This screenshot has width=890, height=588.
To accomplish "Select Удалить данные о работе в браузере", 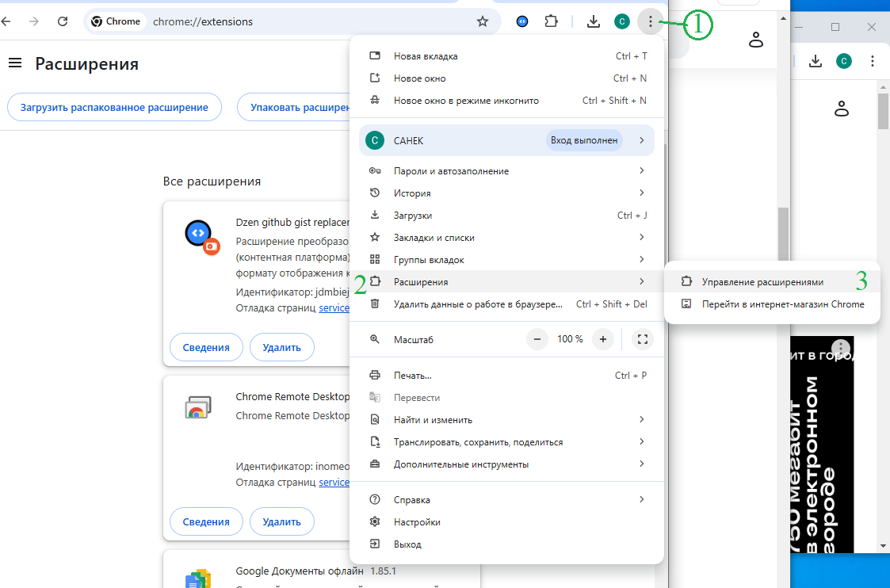I will 507,304.
